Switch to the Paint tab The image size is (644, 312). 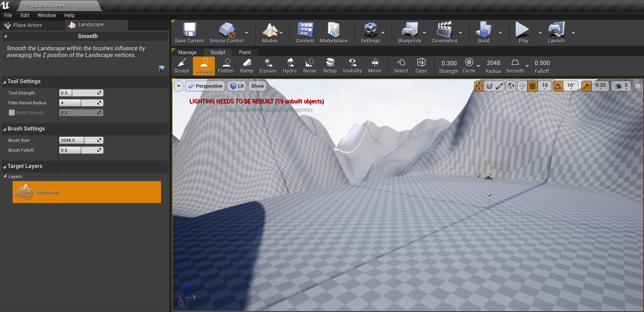pos(245,52)
